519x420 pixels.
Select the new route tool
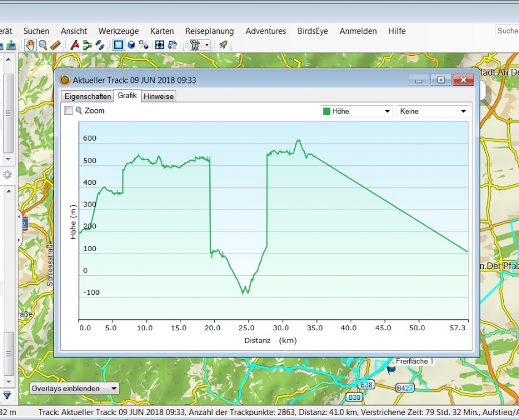pos(87,45)
